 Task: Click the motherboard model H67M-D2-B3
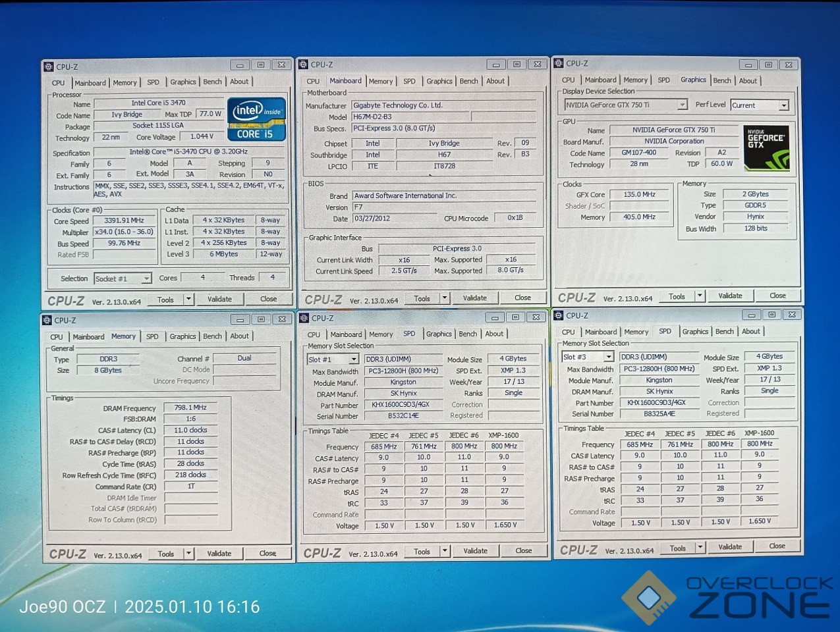[x=410, y=117]
